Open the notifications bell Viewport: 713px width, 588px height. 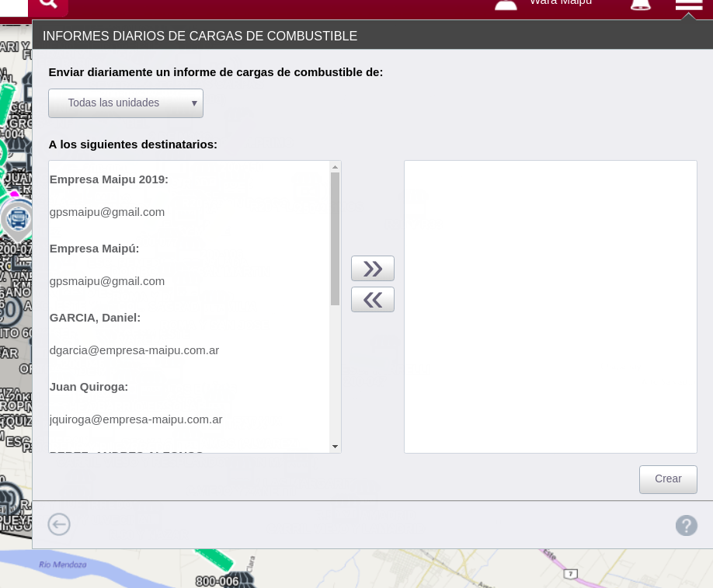pyautogui.click(x=640, y=5)
